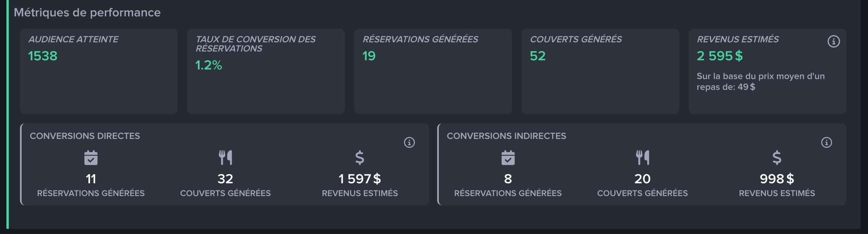This screenshot has height=234, width=868.
Task: Click the Métriques de performance heading
Action: [87, 13]
